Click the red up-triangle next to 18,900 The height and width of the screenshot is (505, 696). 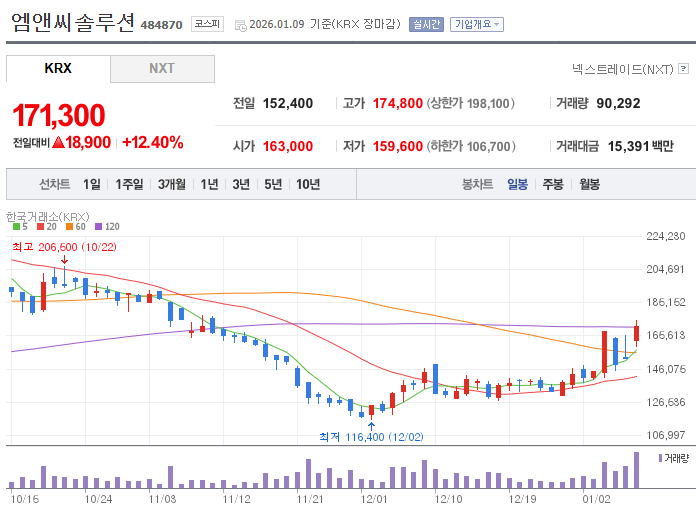58,142
